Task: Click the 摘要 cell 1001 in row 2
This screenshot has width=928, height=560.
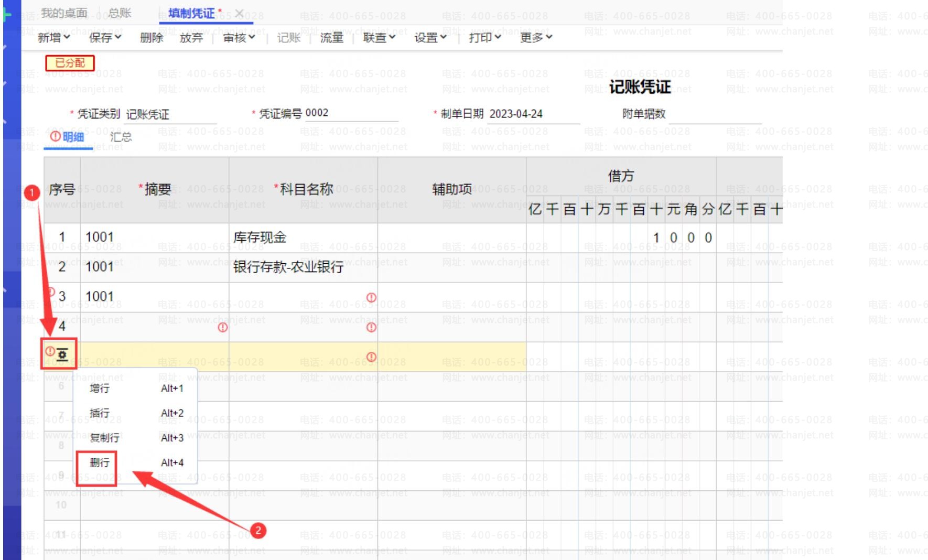Action: (155, 267)
